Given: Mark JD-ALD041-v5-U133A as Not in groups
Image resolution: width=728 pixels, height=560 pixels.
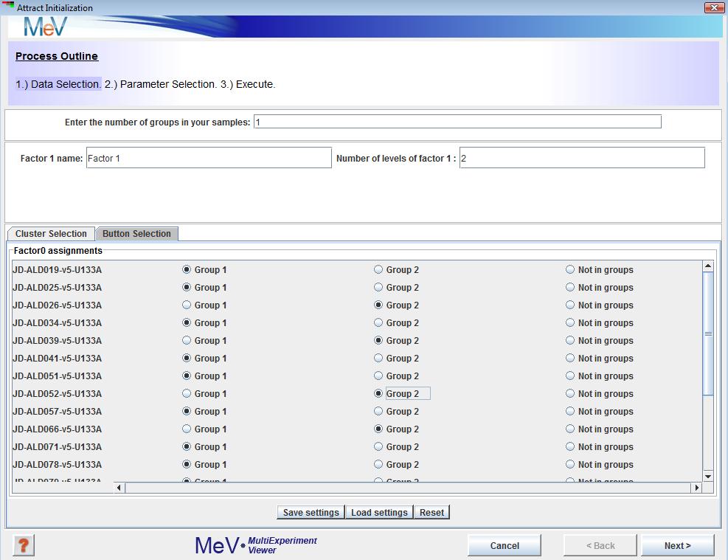Looking at the screenshot, I should point(570,359).
